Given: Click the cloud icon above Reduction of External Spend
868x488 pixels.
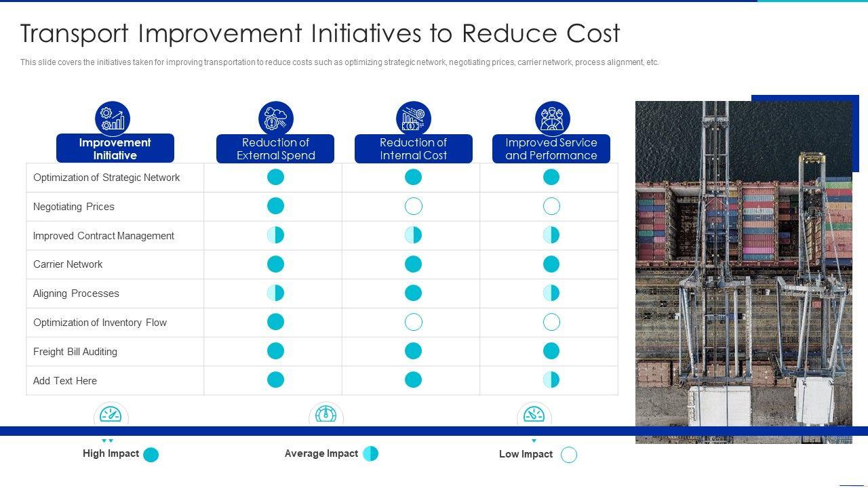Looking at the screenshot, I should (x=275, y=119).
